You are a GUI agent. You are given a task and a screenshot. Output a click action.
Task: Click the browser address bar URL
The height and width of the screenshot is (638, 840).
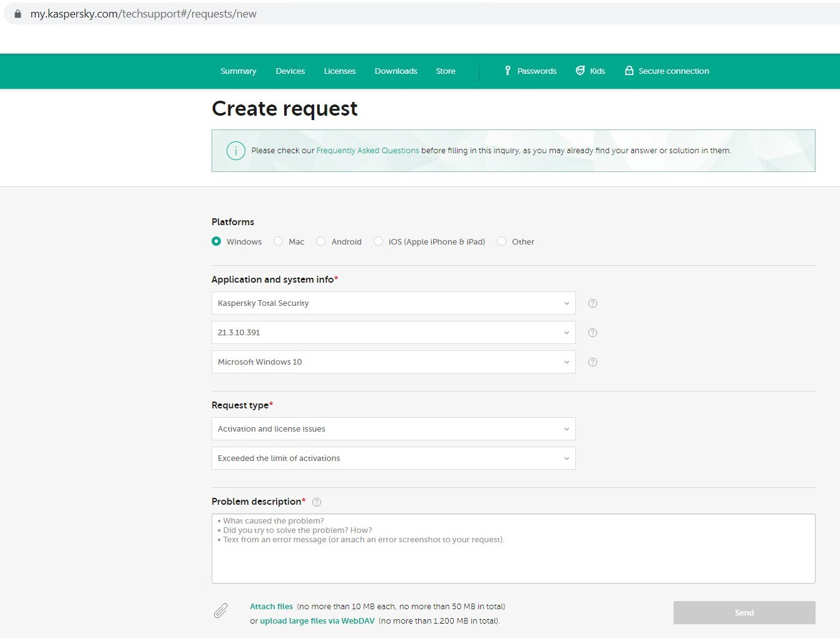pos(143,14)
